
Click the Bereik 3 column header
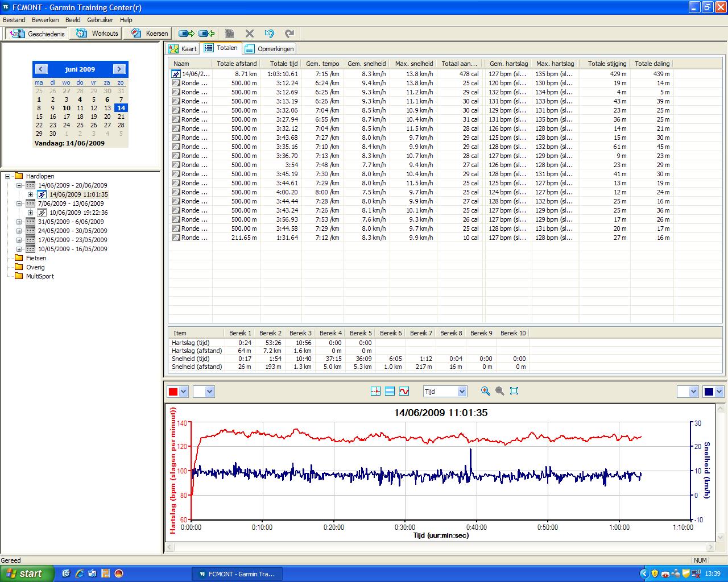tap(300, 333)
